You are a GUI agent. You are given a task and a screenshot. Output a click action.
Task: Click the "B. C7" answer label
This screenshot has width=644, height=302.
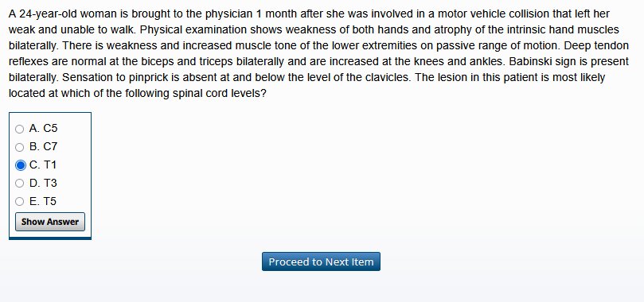tap(43, 147)
